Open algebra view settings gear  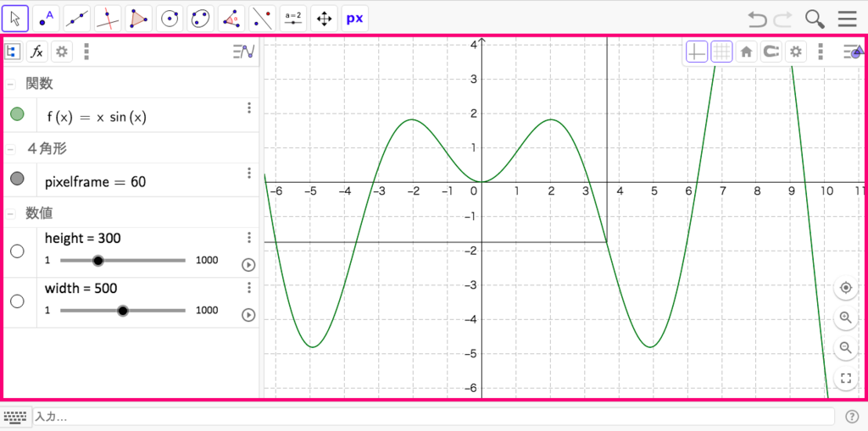click(62, 52)
